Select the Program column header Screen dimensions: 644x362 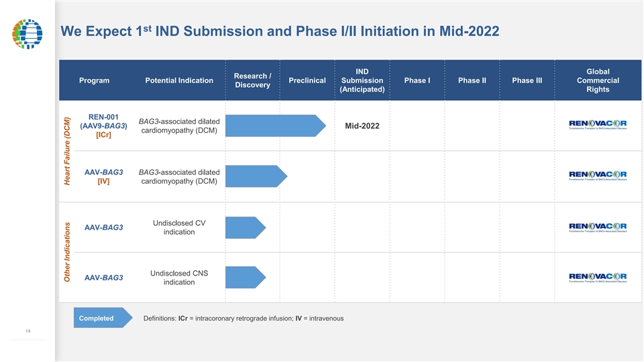pyautogui.click(x=94, y=80)
